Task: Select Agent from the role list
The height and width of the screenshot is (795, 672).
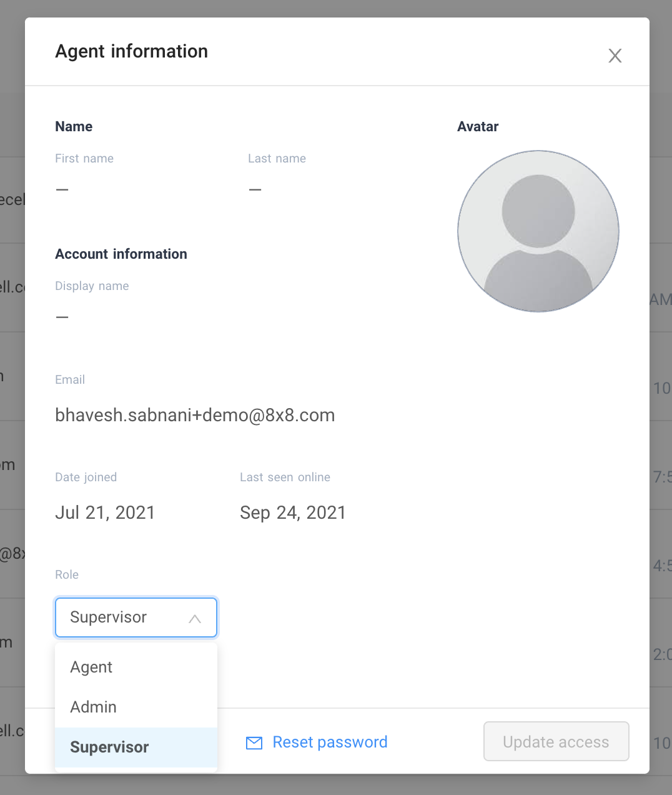Action: (x=92, y=667)
